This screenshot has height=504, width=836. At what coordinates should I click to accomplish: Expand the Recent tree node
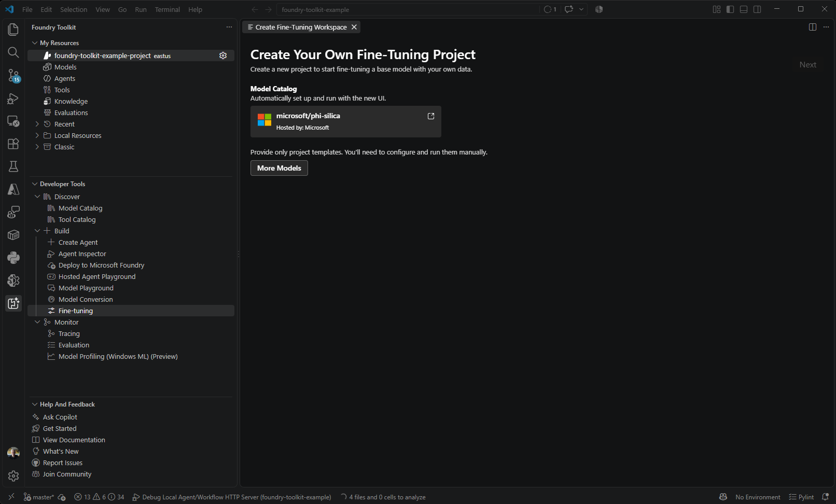pos(37,124)
